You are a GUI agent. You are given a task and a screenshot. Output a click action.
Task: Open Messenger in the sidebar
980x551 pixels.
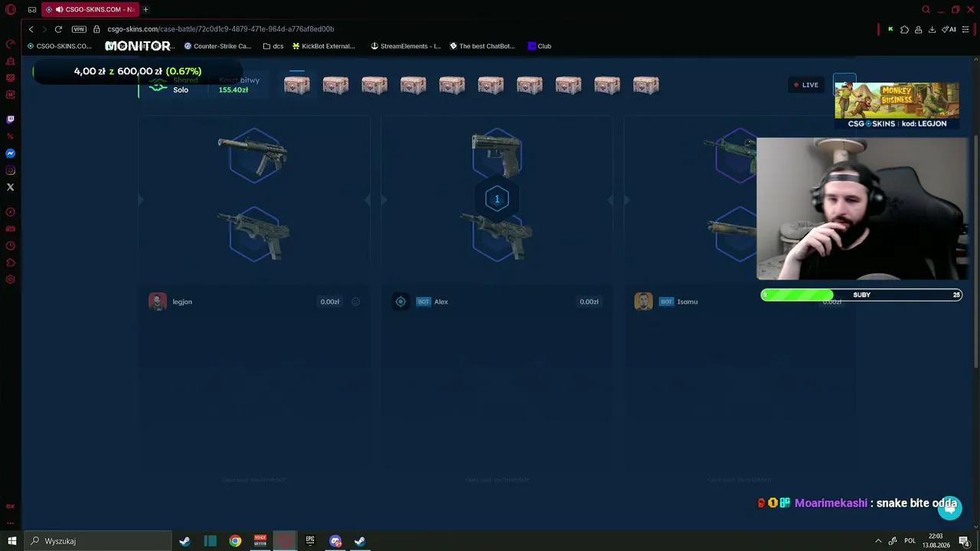click(11, 154)
